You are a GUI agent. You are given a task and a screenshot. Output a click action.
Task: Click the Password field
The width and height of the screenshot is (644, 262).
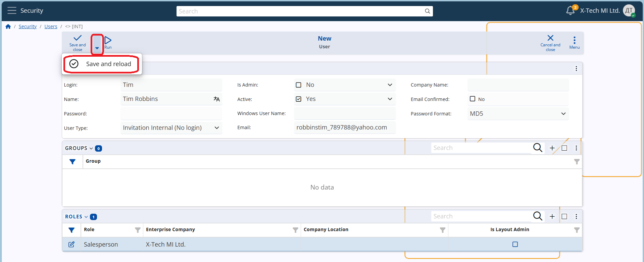click(171, 114)
